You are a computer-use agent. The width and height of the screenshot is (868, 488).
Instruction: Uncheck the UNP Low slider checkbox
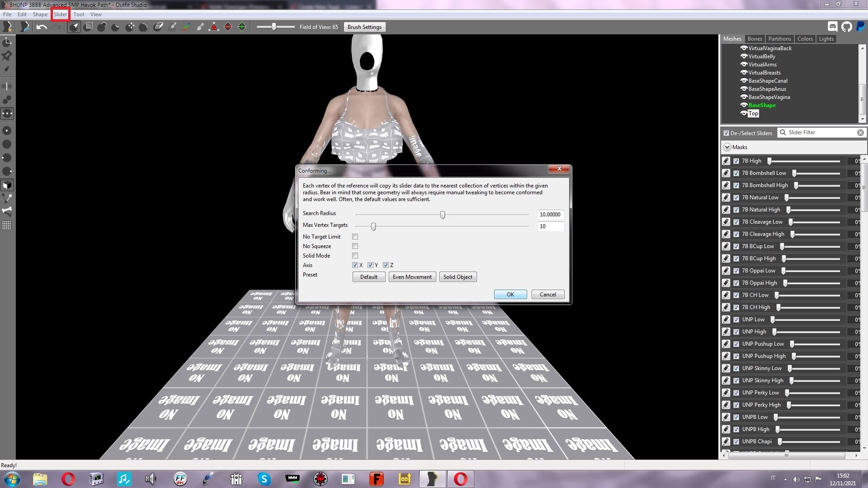[x=736, y=319]
